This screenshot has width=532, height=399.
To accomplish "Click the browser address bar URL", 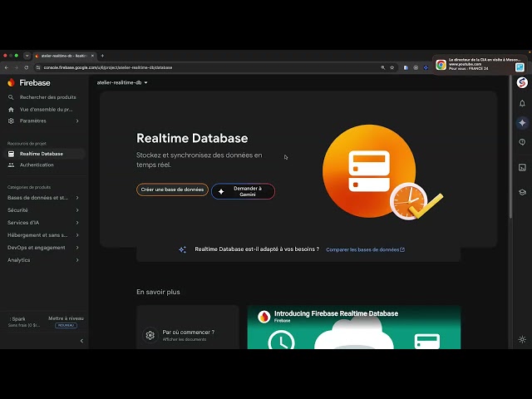I will [x=108, y=67].
